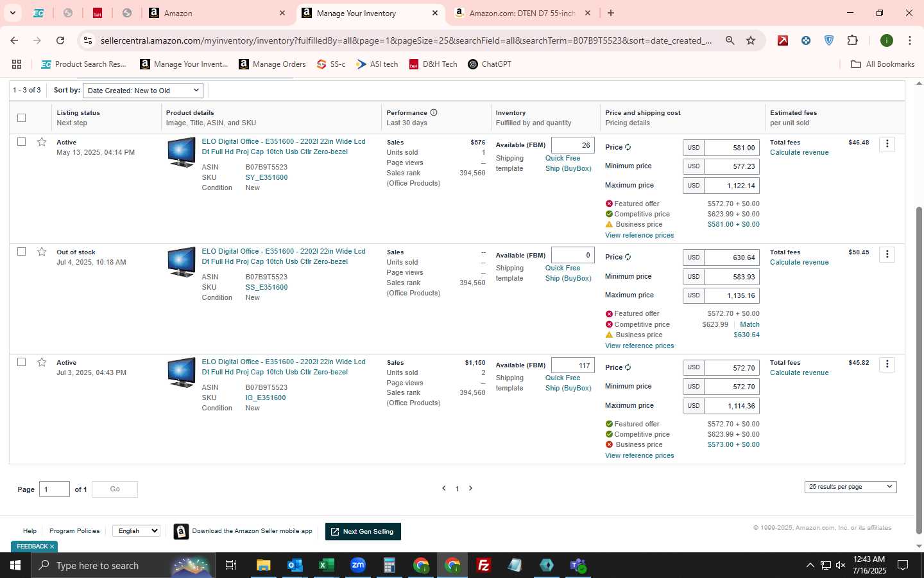The height and width of the screenshot is (578, 924).
Task: Click the product thumbnail in SY_E351600 row
Action: [182, 152]
